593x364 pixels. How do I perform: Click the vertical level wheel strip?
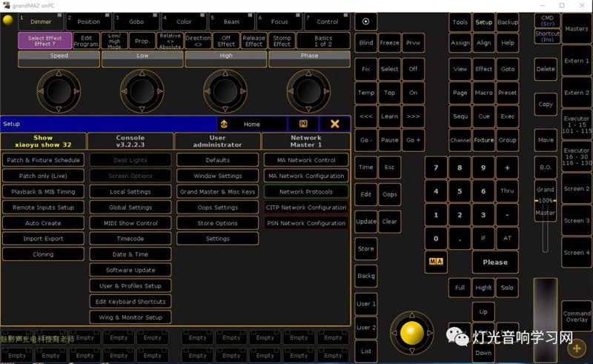pyautogui.click(x=546, y=320)
